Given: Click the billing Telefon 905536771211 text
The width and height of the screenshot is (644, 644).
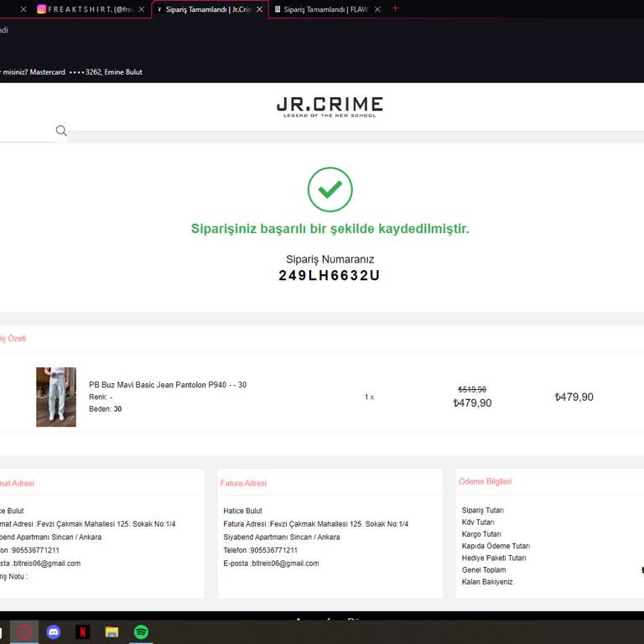Looking at the screenshot, I should point(261,550).
